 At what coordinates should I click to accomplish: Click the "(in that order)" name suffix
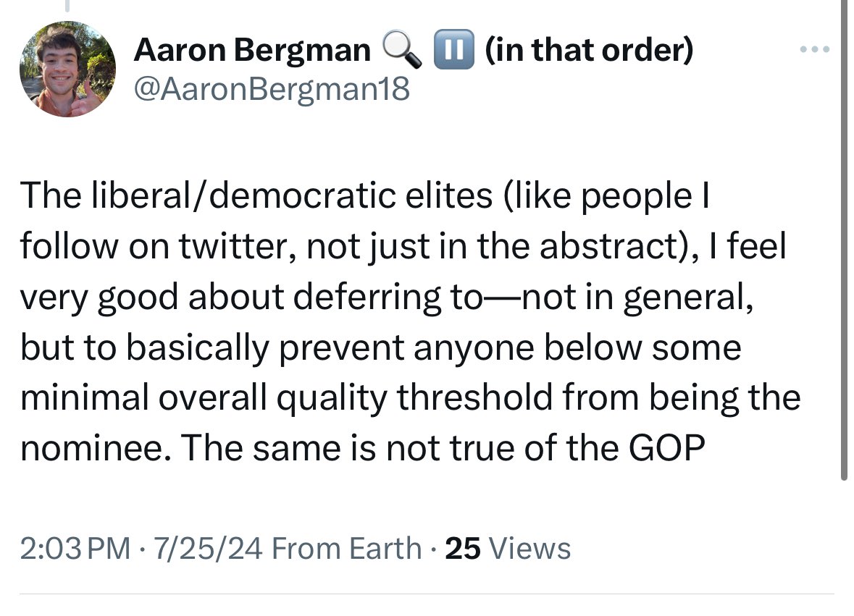589,50
